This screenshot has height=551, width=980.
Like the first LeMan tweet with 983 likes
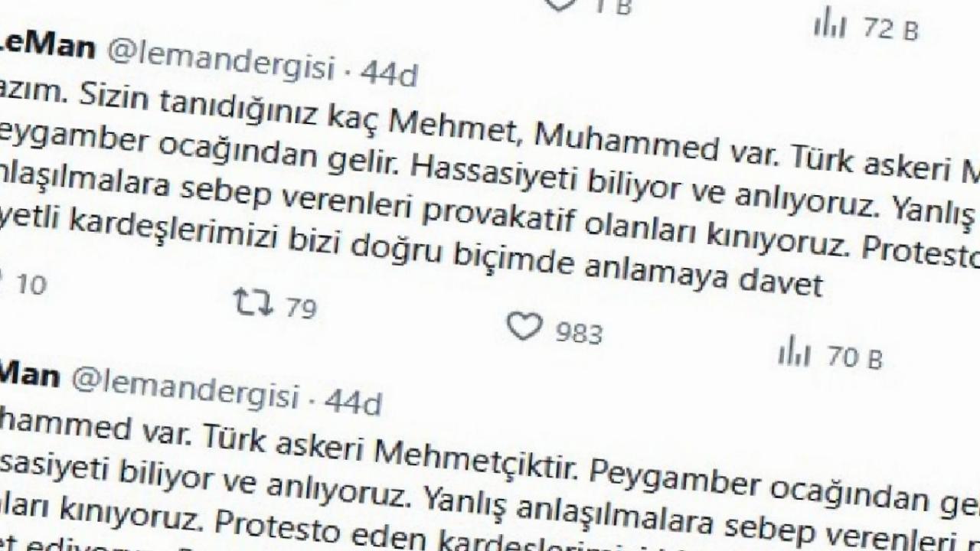pyautogui.click(x=525, y=327)
